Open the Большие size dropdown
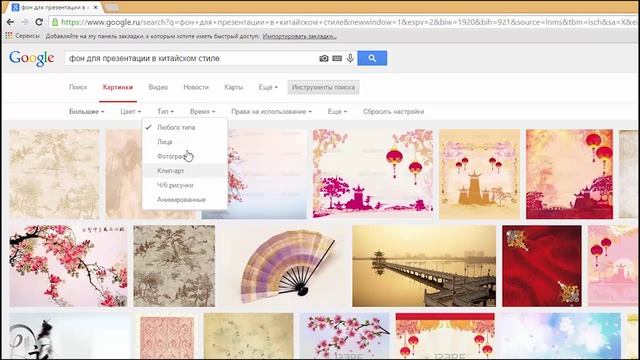 coord(86,111)
